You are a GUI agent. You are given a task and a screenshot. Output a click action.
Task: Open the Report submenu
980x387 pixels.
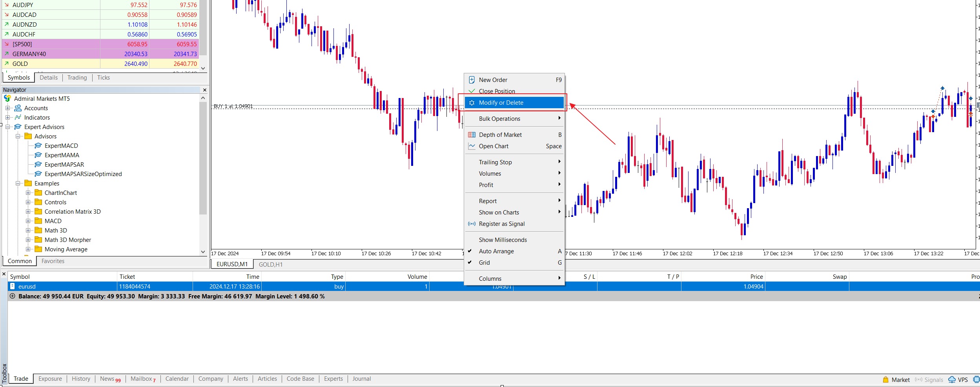pyautogui.click(x=514, y=201)
